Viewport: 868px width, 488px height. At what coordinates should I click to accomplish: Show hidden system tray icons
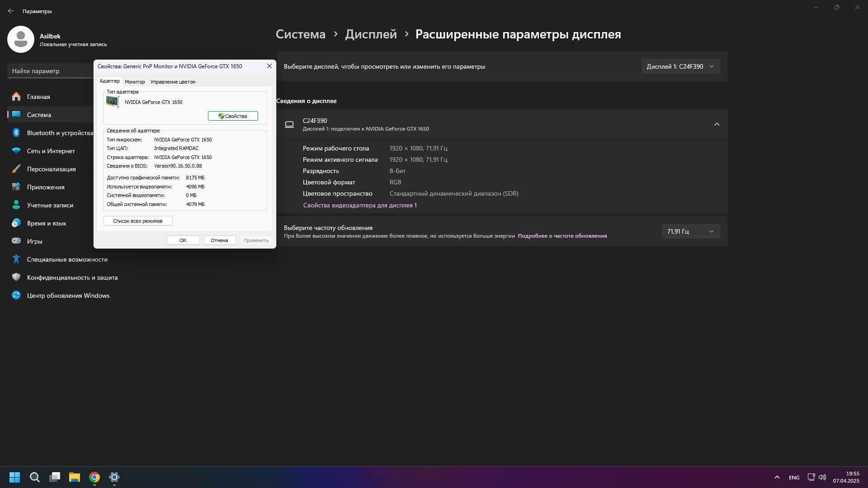click(777, 477)
